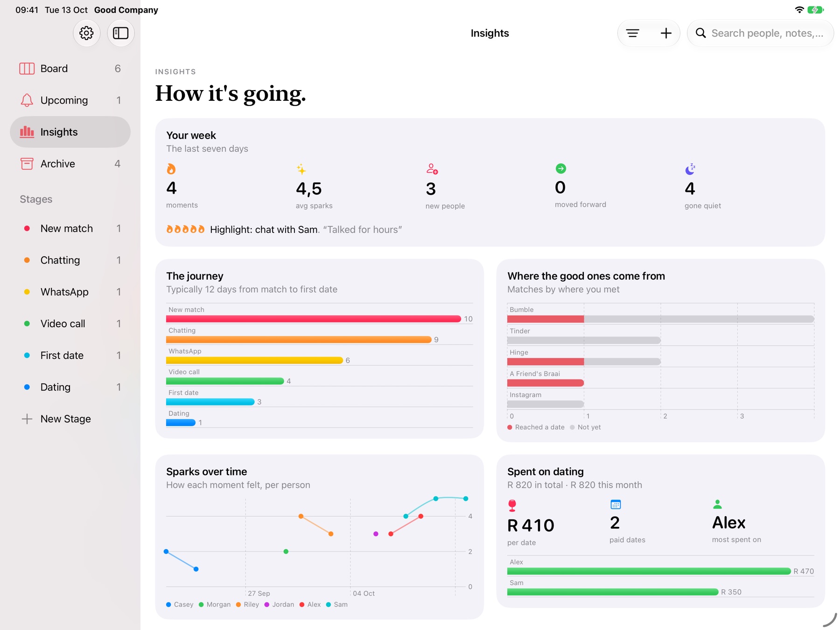Click the wine glass per date icon
Image resolution: width=840 pixels, height=630 pixels.
pyautogui.click(x=512, y=505)
